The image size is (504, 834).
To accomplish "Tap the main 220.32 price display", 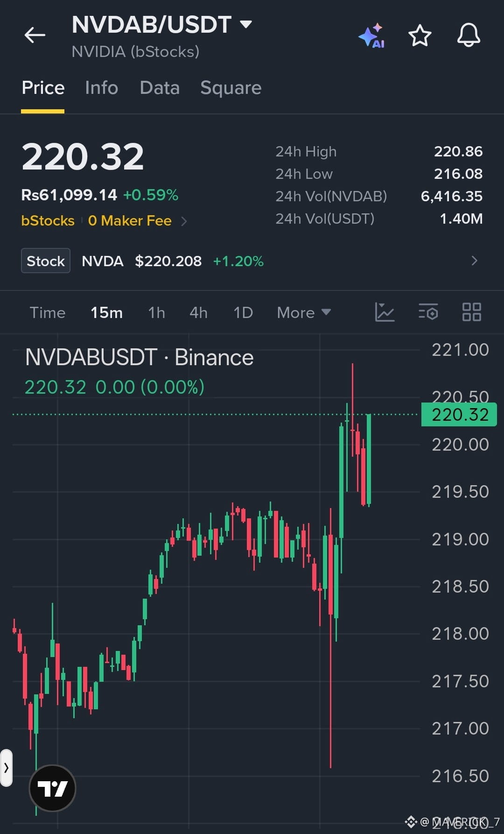I will click(83, 157).
